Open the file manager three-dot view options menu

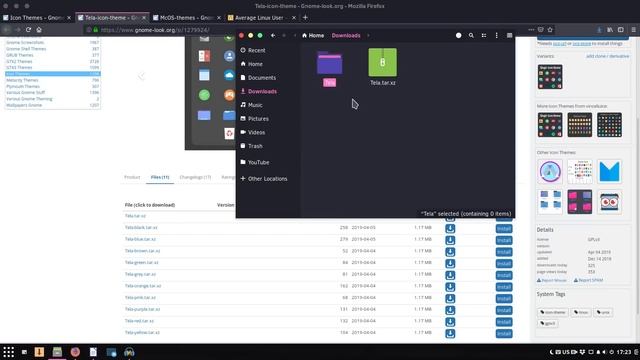coord(496,36)
